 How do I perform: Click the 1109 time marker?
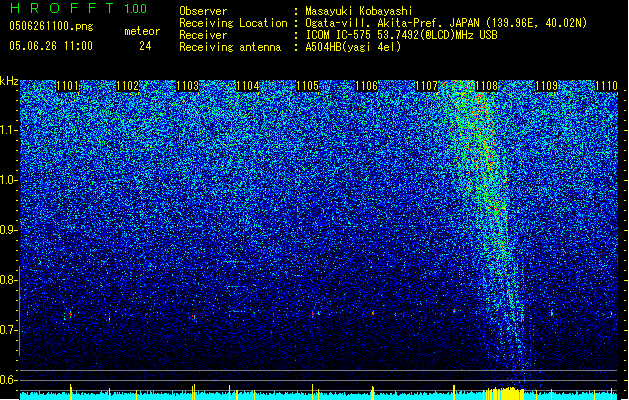coord(547,86)
